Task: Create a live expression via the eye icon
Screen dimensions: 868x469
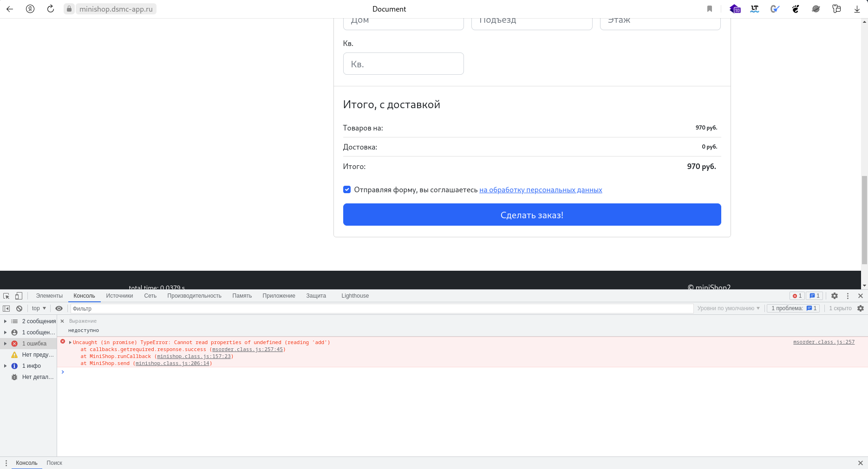Action: (59, 308)
